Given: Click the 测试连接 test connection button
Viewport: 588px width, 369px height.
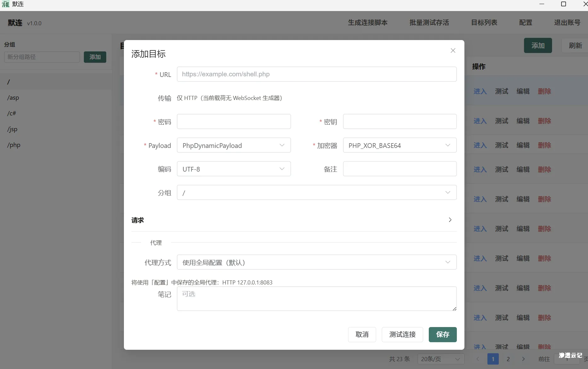Looking at the screenshot, I should (x=402, y=335).
